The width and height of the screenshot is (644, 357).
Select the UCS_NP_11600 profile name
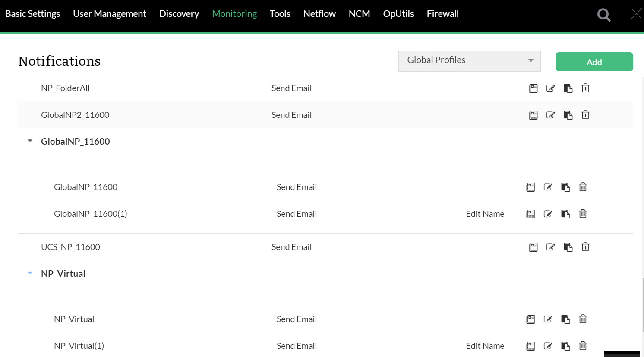pyautogui.click(x=70, y=247)
